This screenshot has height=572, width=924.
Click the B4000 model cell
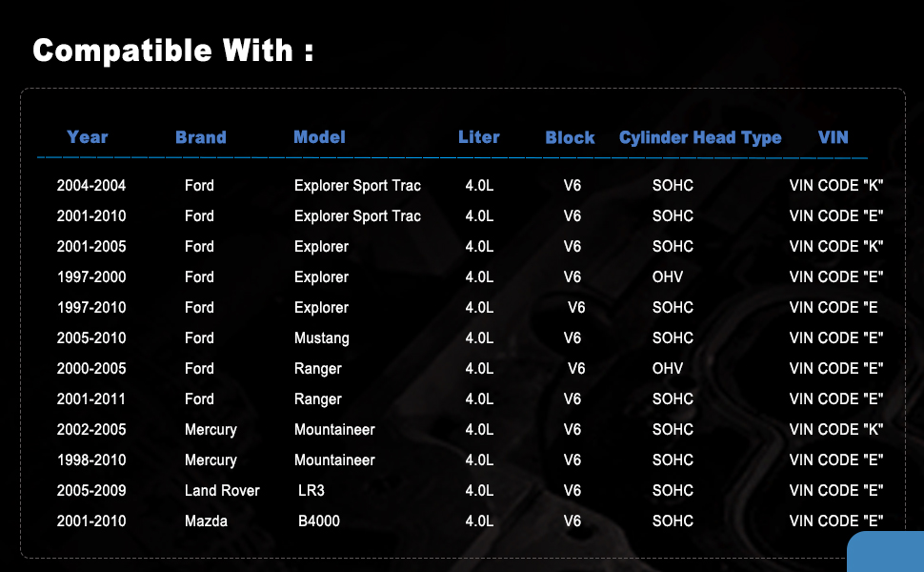tap(319, 521)
